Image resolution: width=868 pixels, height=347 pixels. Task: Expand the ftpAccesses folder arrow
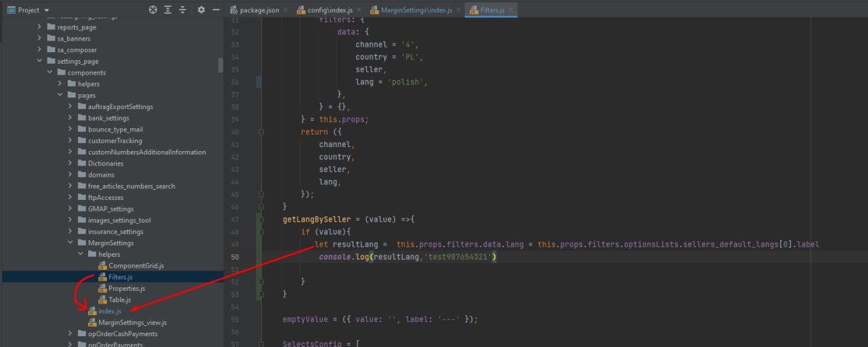pyautogui.click(x=70, y=197)
